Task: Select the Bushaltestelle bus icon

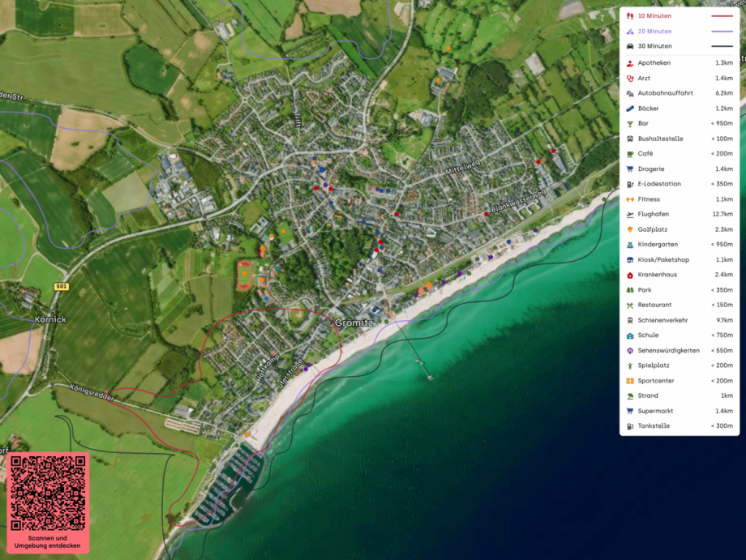Action: [x=630, y=139]
